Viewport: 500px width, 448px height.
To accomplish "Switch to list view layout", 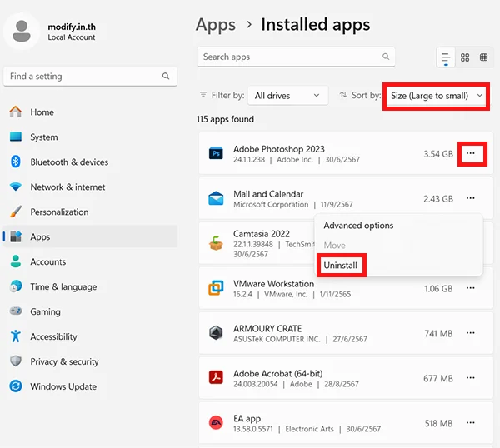I will (x=446, y=57).
